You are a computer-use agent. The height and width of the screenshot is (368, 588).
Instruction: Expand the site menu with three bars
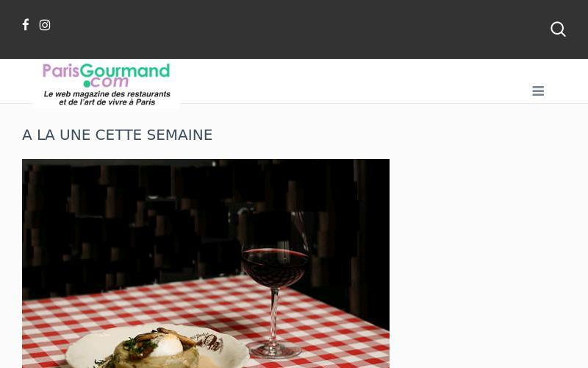538,91
